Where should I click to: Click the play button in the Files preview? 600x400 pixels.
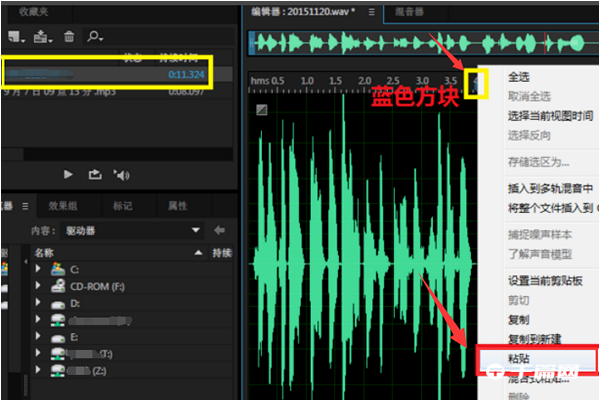pos(68,175)
